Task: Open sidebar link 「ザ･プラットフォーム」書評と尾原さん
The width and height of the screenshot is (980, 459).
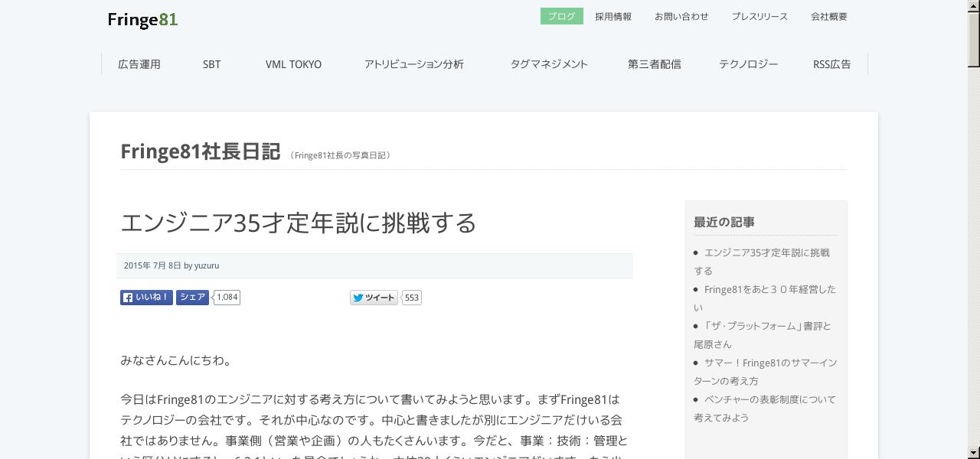Action: pyautogui.click(x=763, y=335)
